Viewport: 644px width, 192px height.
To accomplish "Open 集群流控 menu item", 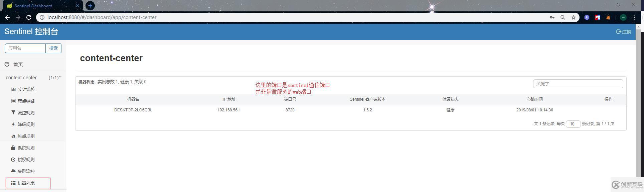I will [x=26, y=171].
